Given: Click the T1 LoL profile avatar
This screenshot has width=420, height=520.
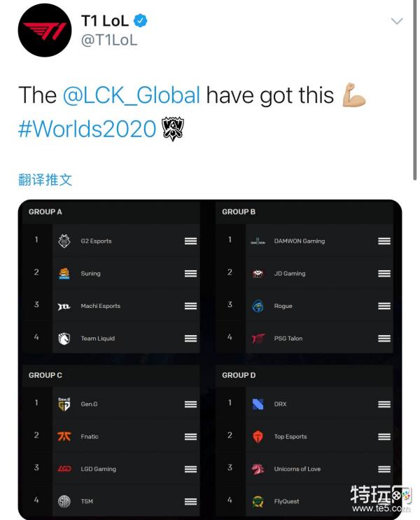Looking at the screenshot, I should 44,31.
